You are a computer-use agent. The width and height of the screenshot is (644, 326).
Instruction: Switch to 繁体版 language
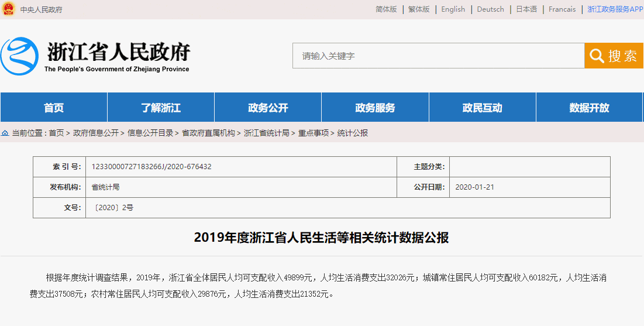[419, 9]
